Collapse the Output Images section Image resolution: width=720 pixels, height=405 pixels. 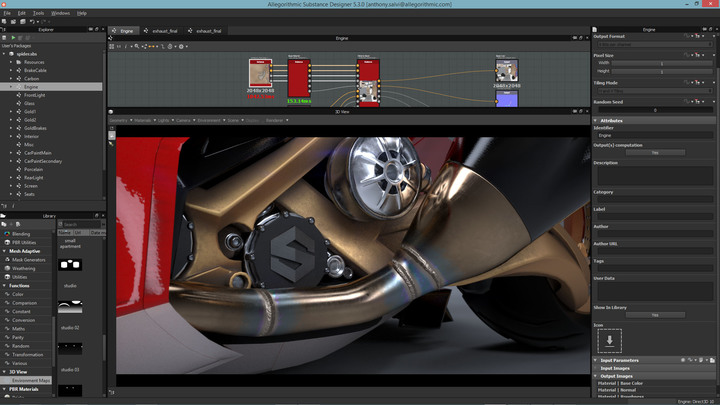tap(596, 376)
